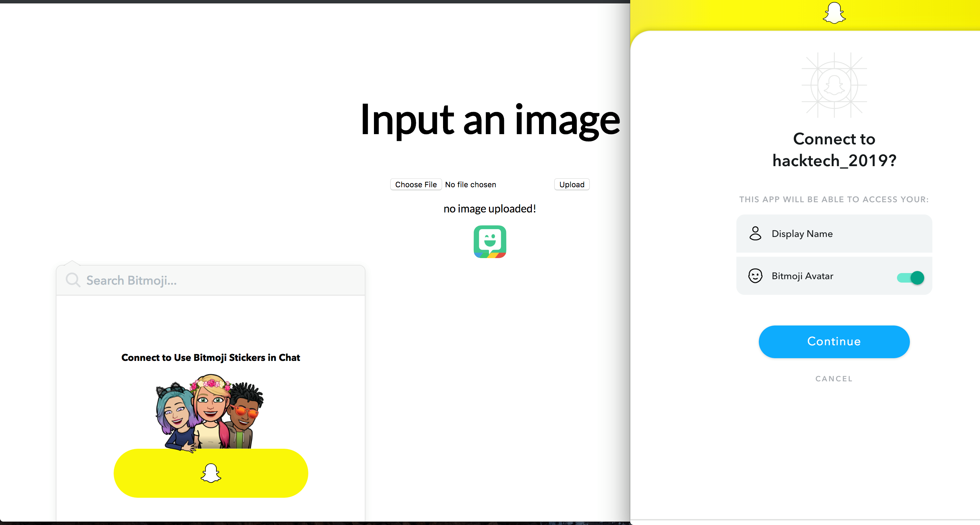Toggle the Bitmoji Avatar switch off

[x=910, y=277]
